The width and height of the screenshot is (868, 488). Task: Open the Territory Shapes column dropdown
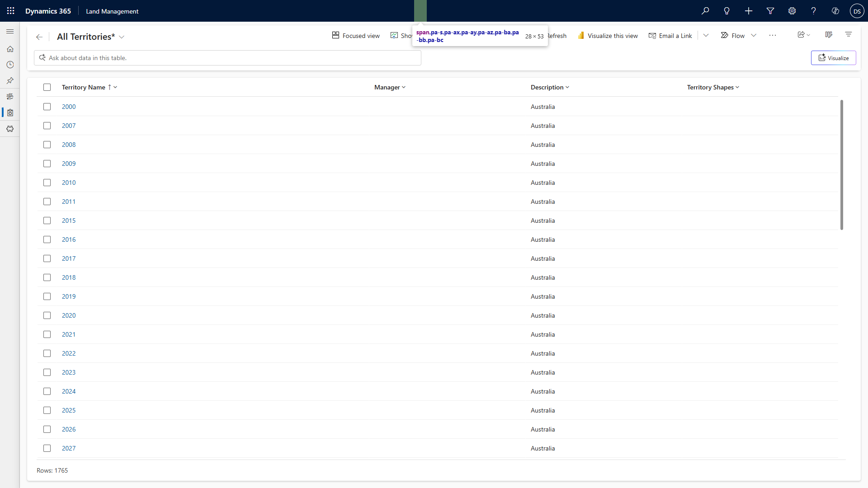(x=737, y=87)
